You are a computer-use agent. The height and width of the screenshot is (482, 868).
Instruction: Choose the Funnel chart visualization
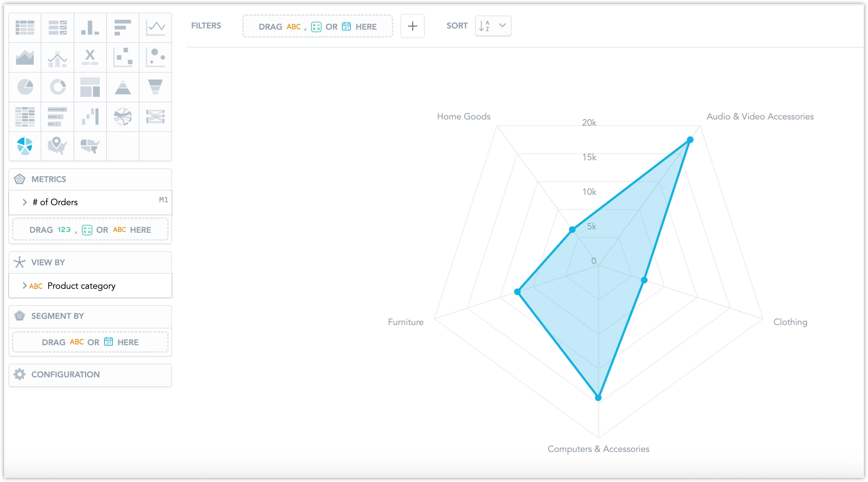point(155,87)
